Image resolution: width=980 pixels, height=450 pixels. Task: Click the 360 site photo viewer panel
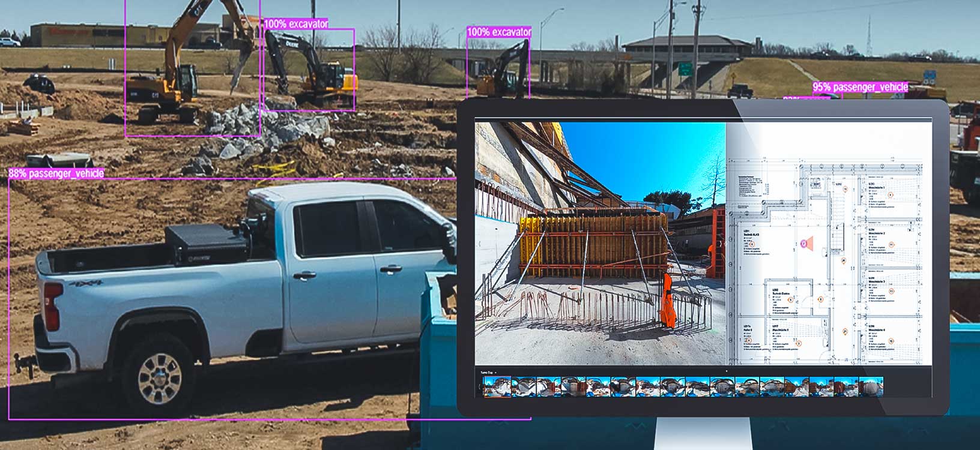coord(600,242)
